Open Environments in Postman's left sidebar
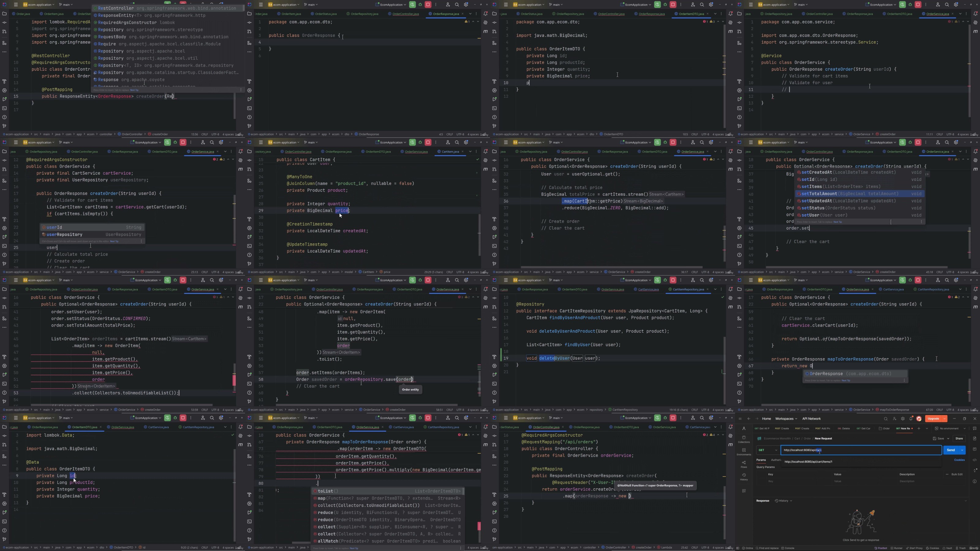Screen dimensions: 980x551 pyautogui.click(x=744, y=452)
